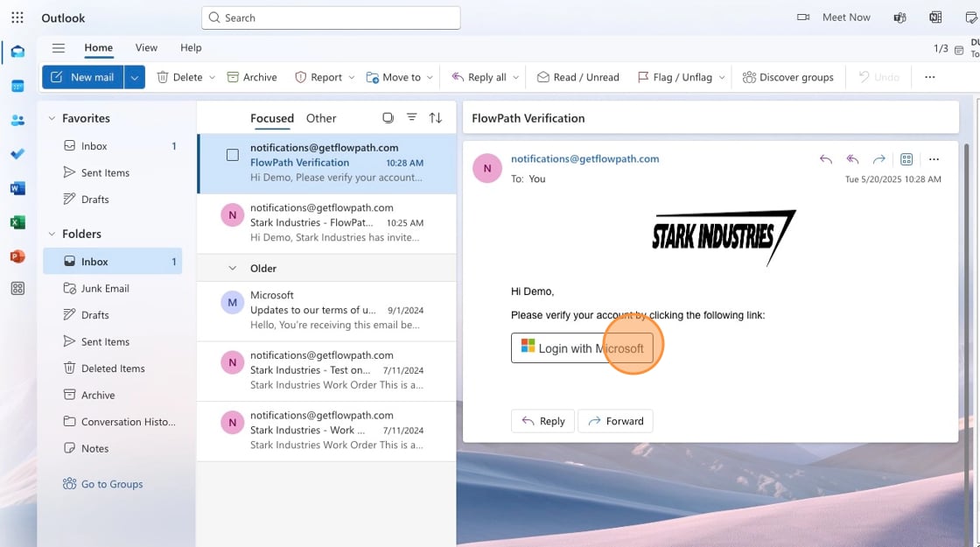Open the app launcher grid icon

tap(17, 18)
